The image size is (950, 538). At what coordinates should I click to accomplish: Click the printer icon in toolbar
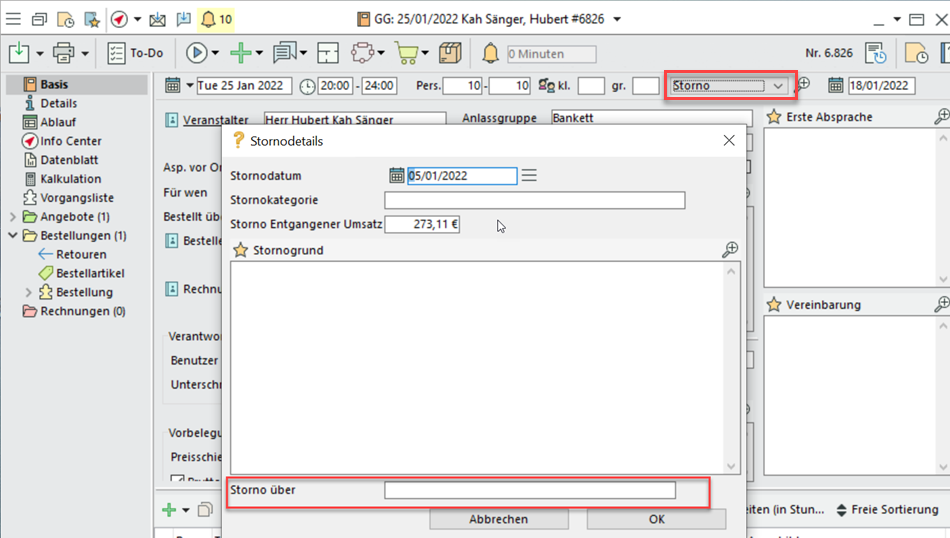[x=63, y=53]
